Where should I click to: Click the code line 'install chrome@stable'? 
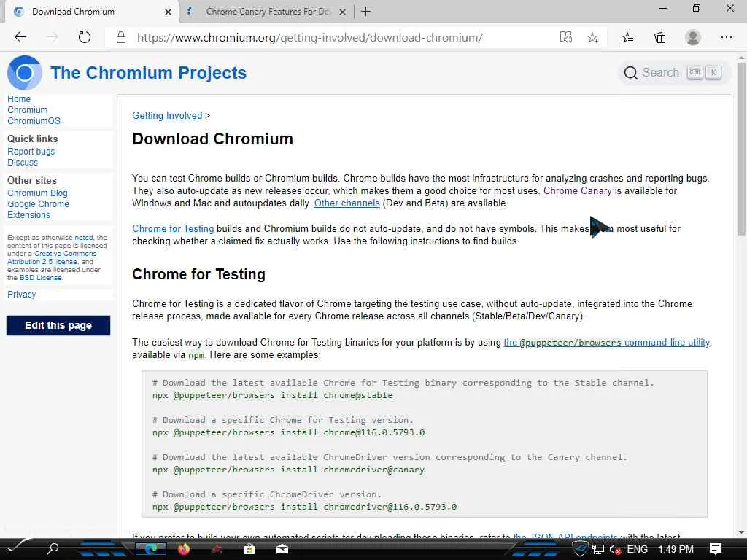pos(273,394)
